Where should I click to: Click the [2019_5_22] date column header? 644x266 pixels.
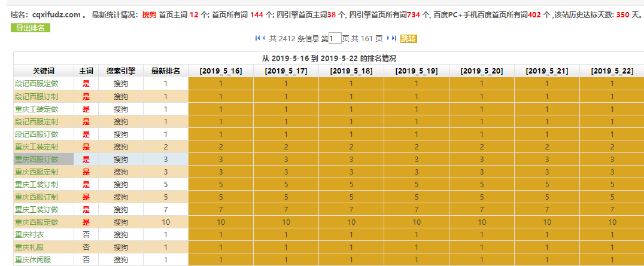pyautogui.click(x=612, y=71)
